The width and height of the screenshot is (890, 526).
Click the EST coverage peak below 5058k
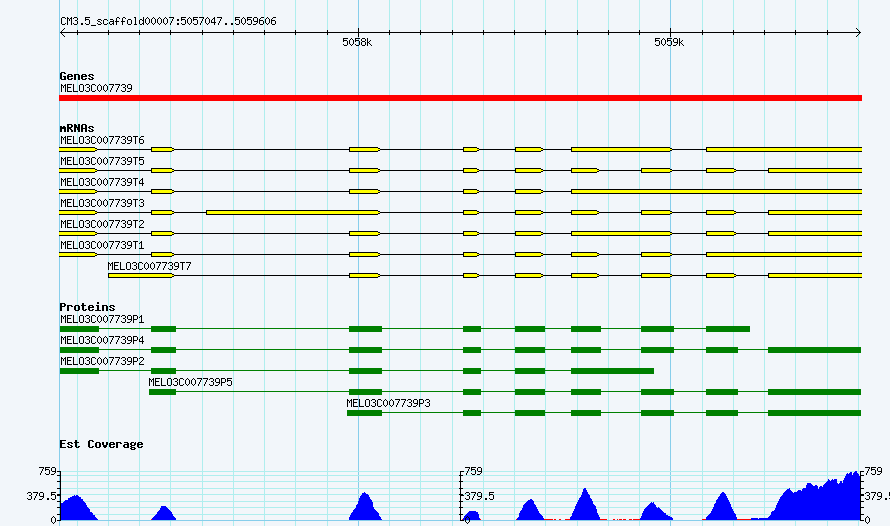tap(365, 507)
